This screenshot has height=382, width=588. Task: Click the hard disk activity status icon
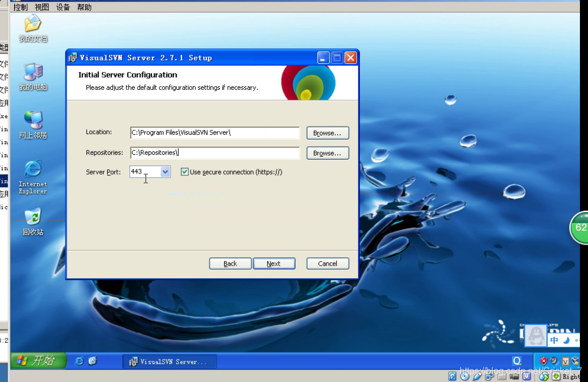point(452,376)
